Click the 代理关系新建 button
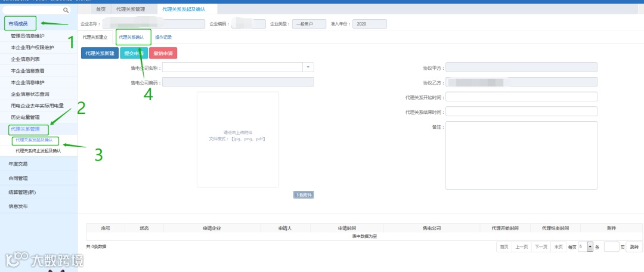The height and width of the screenshot is (272, 644). (x=100, y=54)
